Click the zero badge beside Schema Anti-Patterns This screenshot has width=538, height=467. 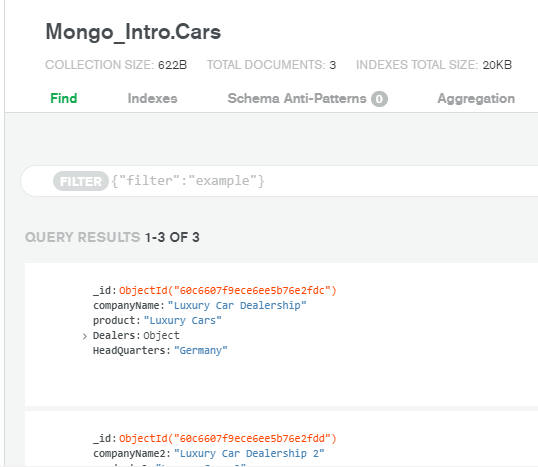pyautogui.click(x=379, y=99)
